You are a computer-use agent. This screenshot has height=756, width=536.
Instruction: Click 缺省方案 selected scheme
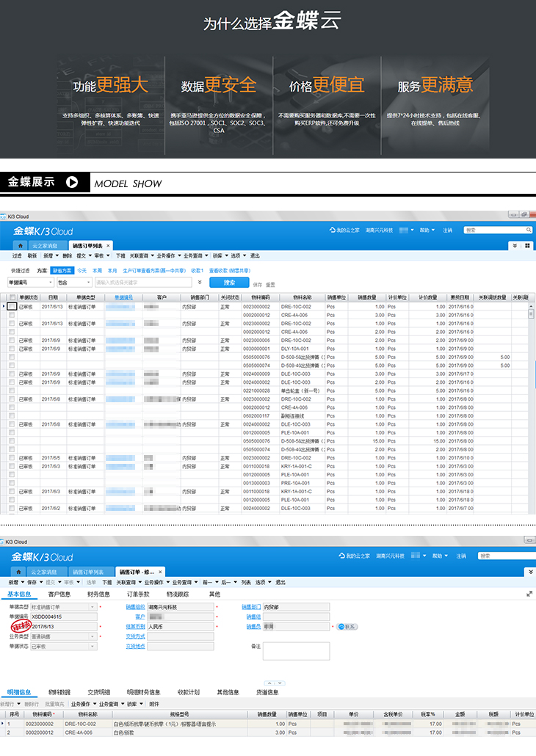click(62, 271)
